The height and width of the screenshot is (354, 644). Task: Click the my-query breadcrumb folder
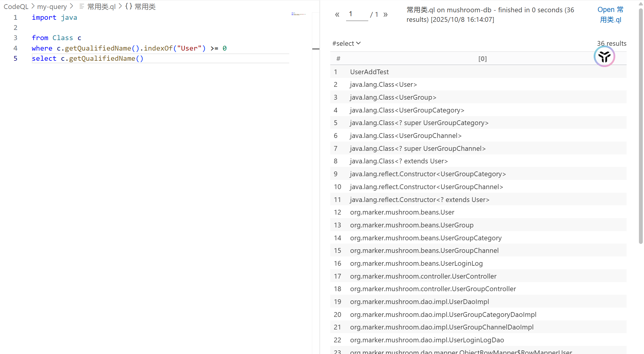(x=52, y=7)
